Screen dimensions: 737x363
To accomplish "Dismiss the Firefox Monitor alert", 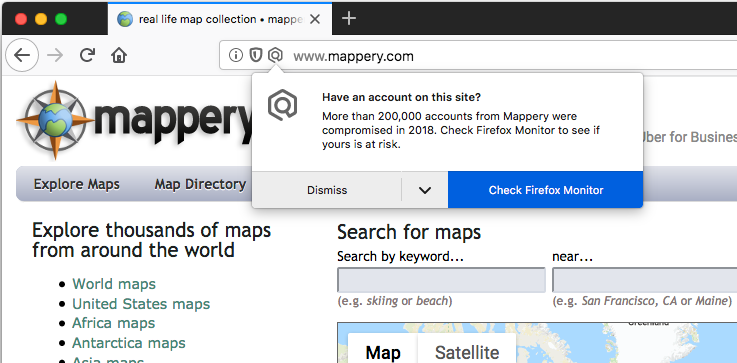I will click(327, 190).
